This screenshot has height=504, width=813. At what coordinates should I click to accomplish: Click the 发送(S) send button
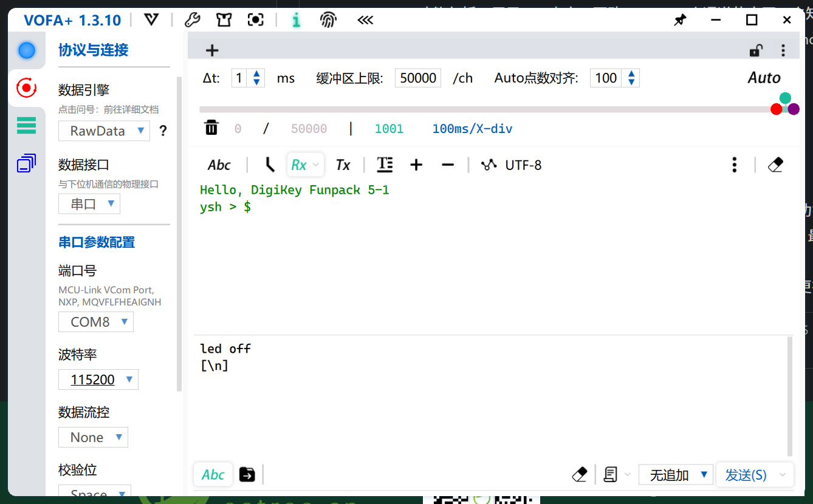[x=746, y=474]
